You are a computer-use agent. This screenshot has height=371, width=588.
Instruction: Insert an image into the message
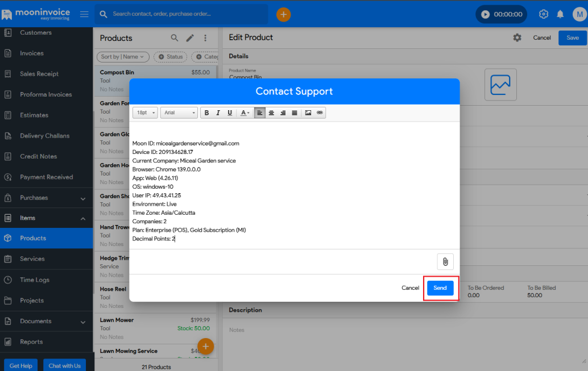tap(308, 113)
